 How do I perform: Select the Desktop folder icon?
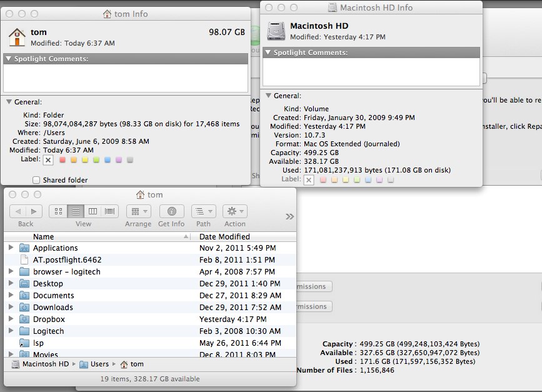(x=24, y=283)
